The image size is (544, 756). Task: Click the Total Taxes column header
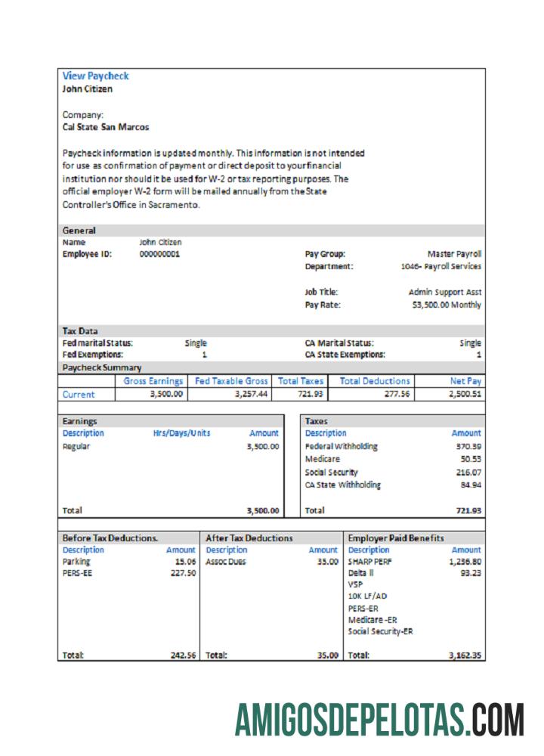301,381
